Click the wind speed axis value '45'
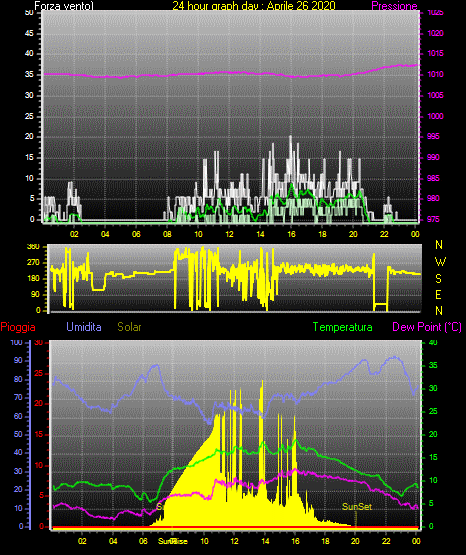This screenshot has width=466, height=555. click(x=29, y=34)
